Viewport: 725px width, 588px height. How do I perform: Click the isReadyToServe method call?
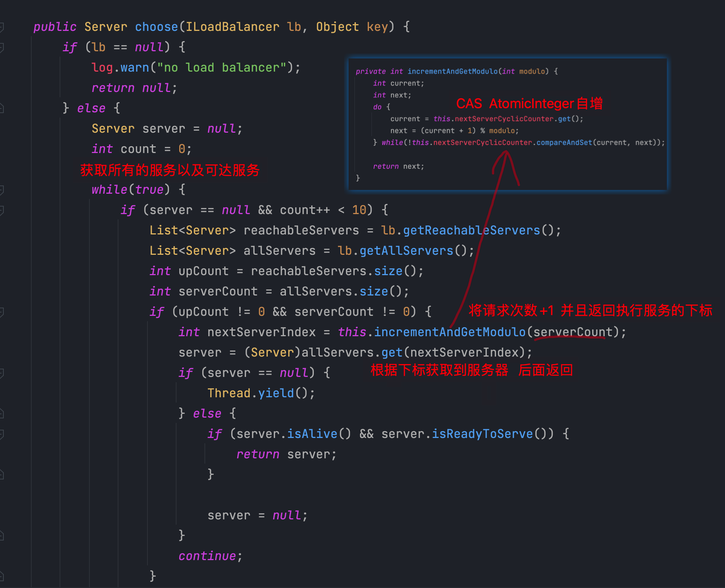482,434
